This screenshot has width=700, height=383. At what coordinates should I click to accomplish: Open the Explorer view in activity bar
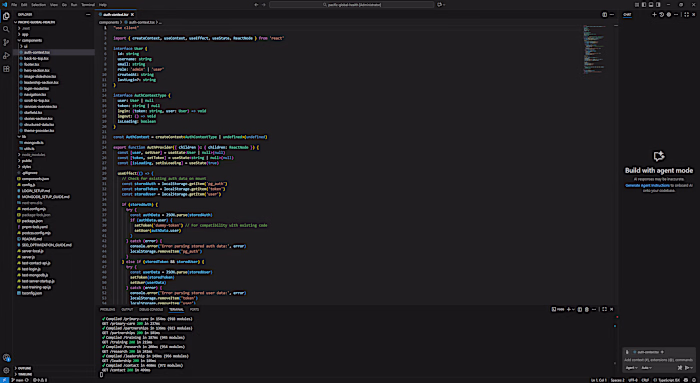pyautogui.click(x=6, y=16)
